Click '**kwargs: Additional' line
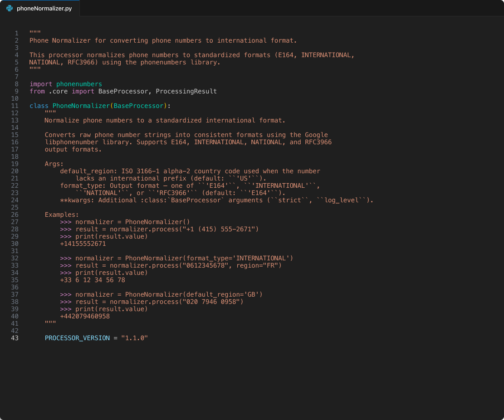 coord(217,200)
